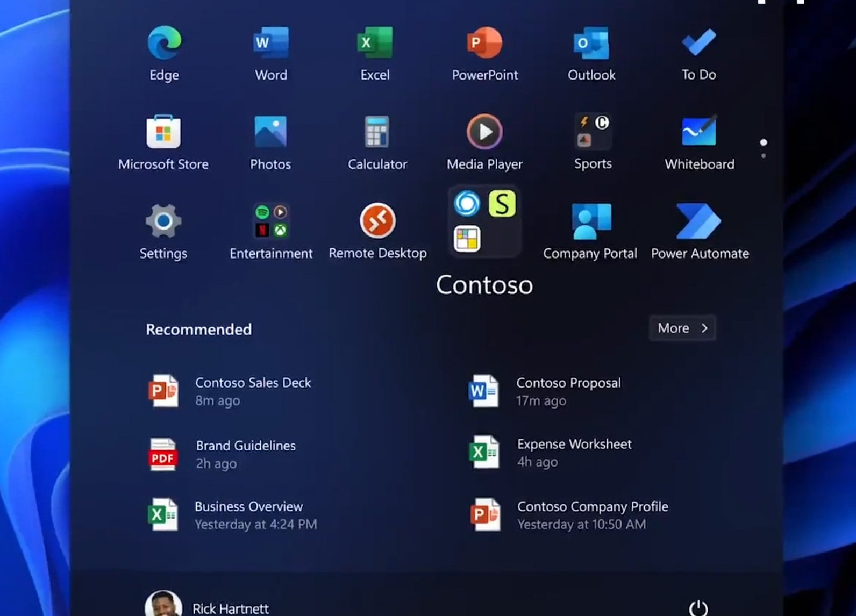Open the Brand Guidelines PDF
The image size is (856, 616).
(x=222, y=454)
